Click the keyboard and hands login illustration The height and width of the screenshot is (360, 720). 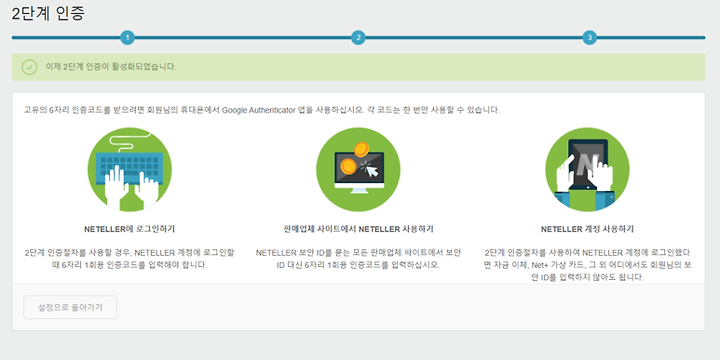[129, 169]
